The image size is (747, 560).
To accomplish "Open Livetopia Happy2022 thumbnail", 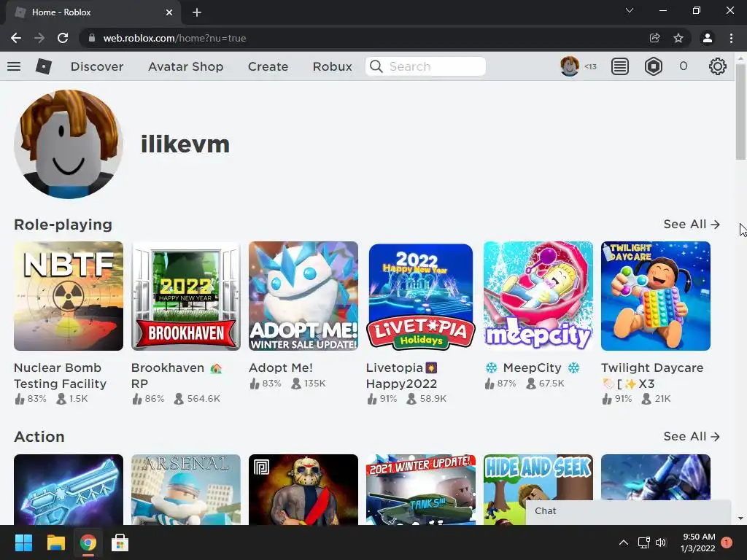I will (x=421, y=296).
